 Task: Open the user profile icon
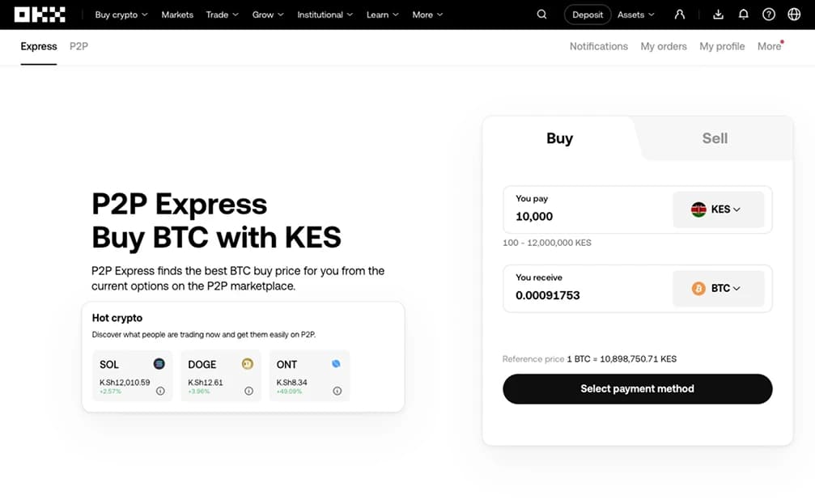[680, 15]
